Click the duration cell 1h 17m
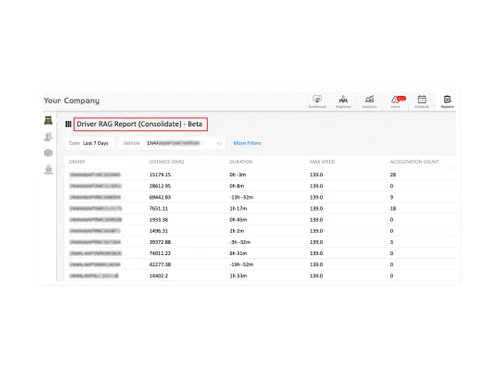Viewport: 500px width, 375px height. (238, 209)
